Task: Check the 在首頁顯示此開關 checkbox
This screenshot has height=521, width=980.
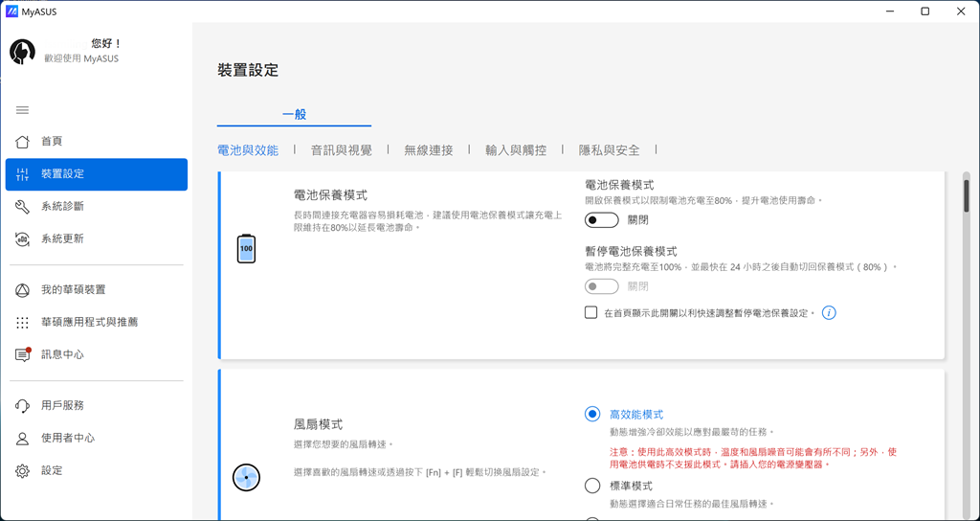Action: (x=591, y=312)
